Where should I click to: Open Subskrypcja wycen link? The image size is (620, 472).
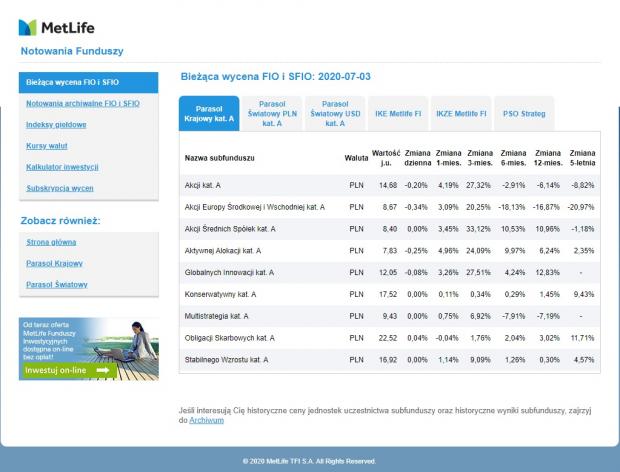tap(60, 188)
